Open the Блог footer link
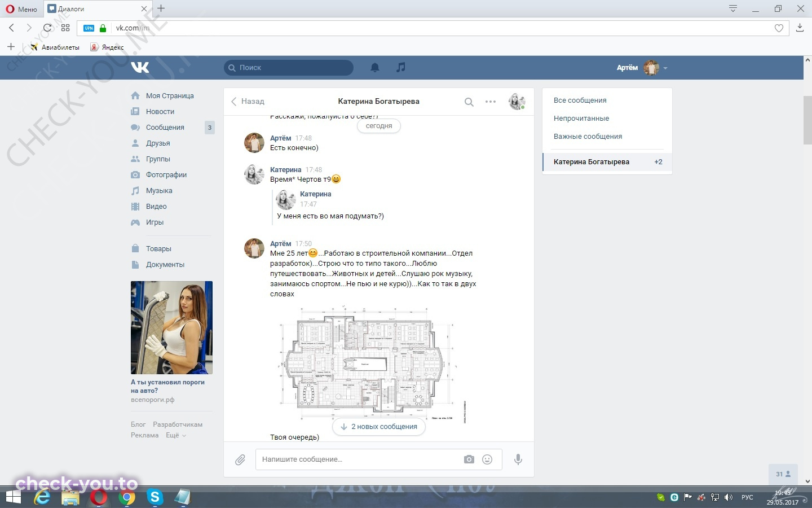 click(x=138, y=424)
